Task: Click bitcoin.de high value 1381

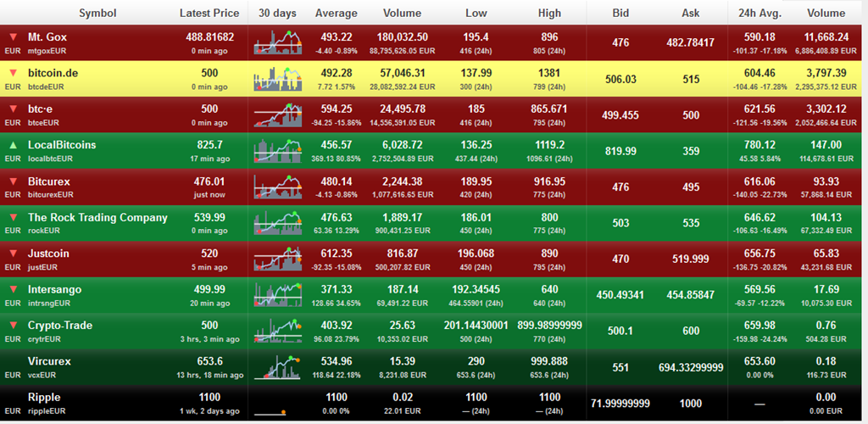Action: [x=549, y=73]
